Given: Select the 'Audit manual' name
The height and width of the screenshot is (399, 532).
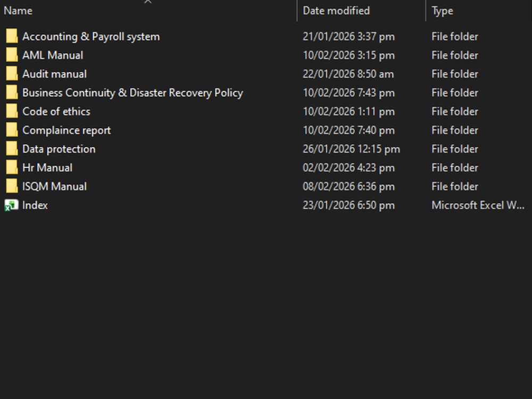Looking at the screenshot, I should tap(55, 74).
